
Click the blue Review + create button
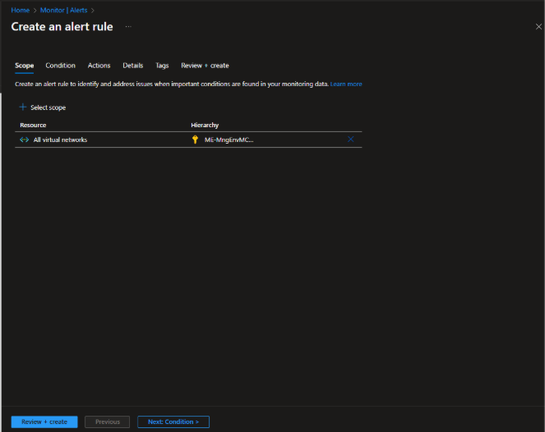[x=44, y=422]
